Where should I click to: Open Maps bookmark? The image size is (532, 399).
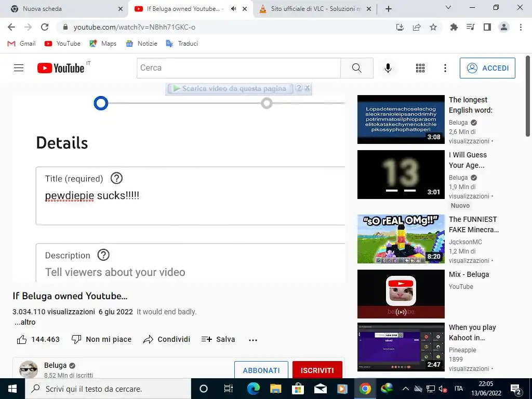(103, 44)
